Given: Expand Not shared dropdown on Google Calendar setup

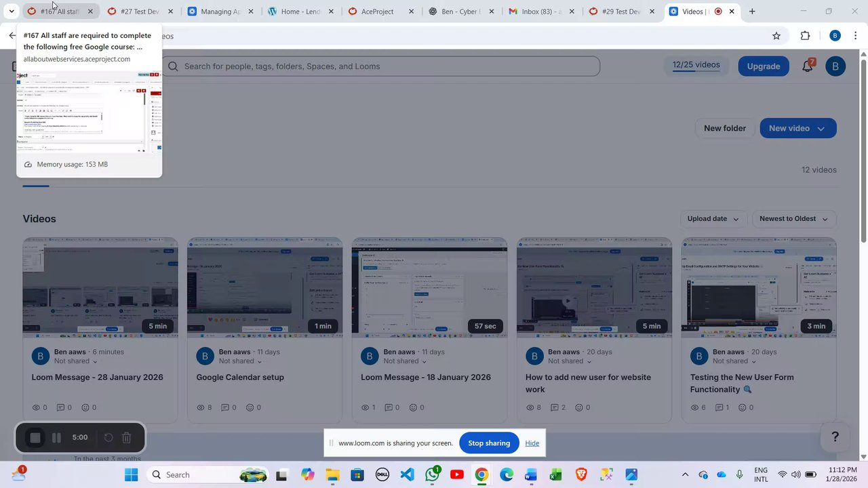Looking at the screenshot, I should click(259, 362).
